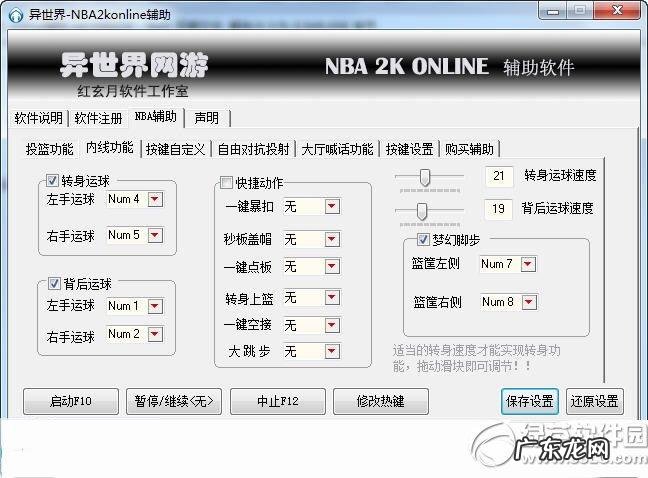Click the 转身运球速度 slider handle
The height and width of the screenshot is (478, 648).
coord(425,177)
